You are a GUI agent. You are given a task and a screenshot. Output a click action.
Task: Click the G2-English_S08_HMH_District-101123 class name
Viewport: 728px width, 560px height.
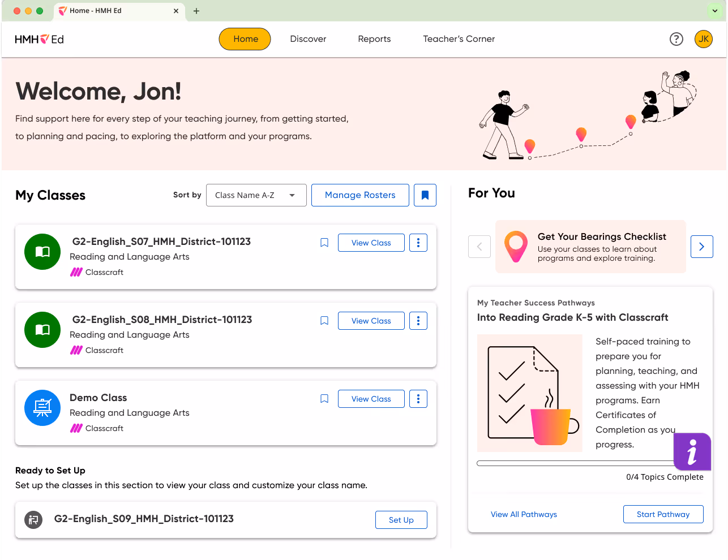[162, 320]
